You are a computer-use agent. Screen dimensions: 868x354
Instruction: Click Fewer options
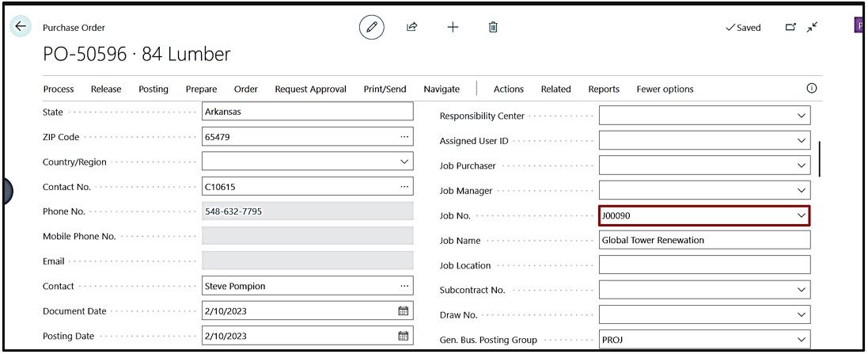pos(665,89)
